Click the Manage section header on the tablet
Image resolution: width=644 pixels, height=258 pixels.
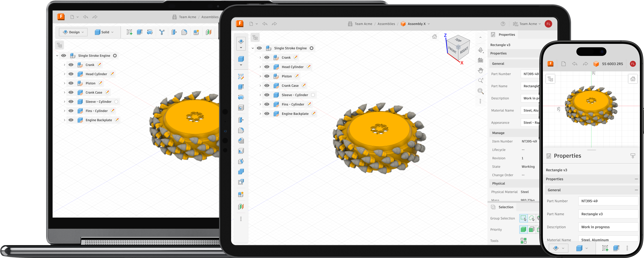coord(514,133)
